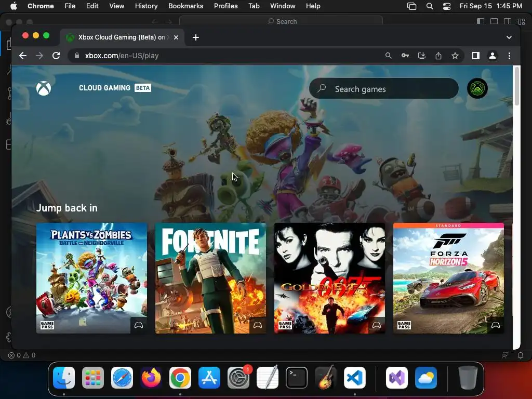532x399 pixels.
Task: Click controller icon on Fortnite tile
Action: tap(258, 325)
